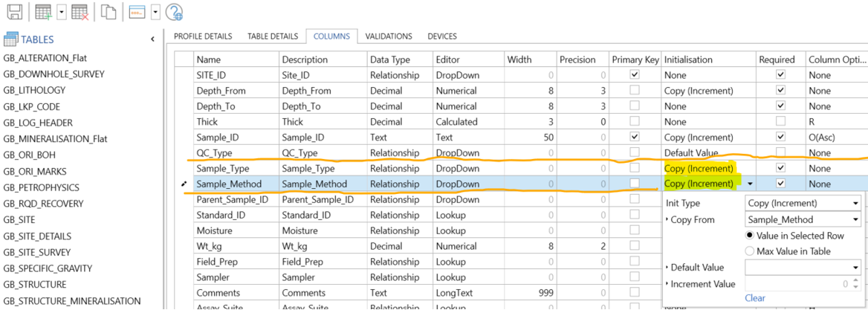Toggle Primary Key checkbox for SITE_ID
This screenshot has width=868, height=310.
[634, 75]
